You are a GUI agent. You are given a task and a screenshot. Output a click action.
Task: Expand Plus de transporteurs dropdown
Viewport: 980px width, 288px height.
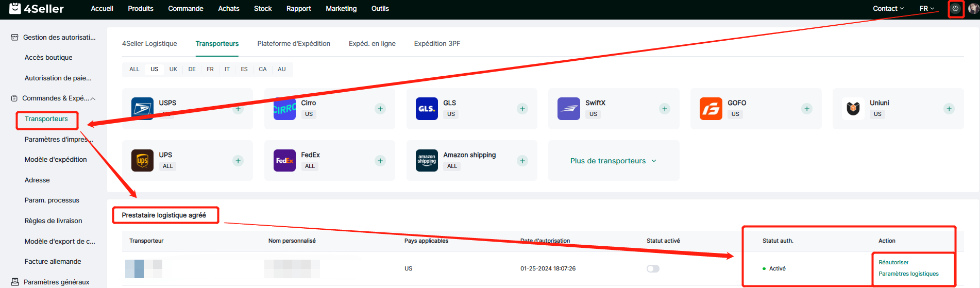click(613, 161)
